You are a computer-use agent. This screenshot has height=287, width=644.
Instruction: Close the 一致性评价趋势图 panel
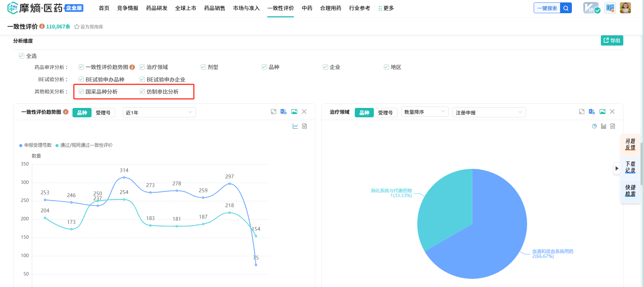tap(304, 112)
